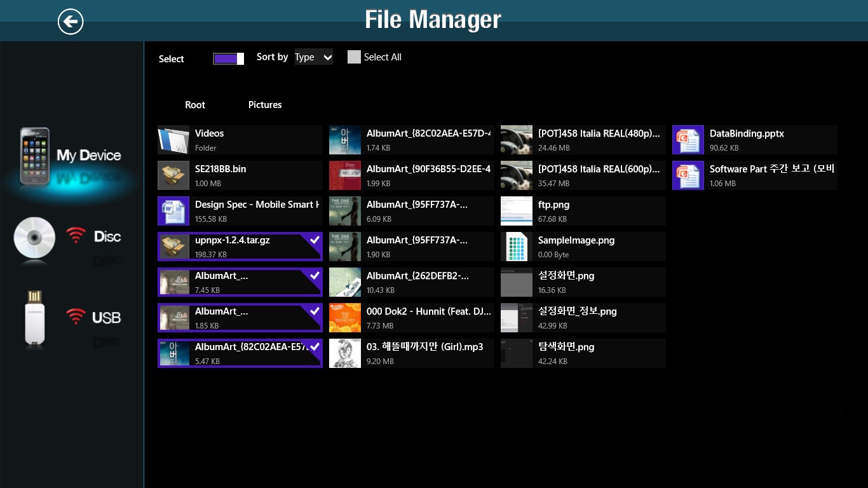Screen dimensions: 868x488
Task: Click the SampleImage.png file icon
Action: 517,247
